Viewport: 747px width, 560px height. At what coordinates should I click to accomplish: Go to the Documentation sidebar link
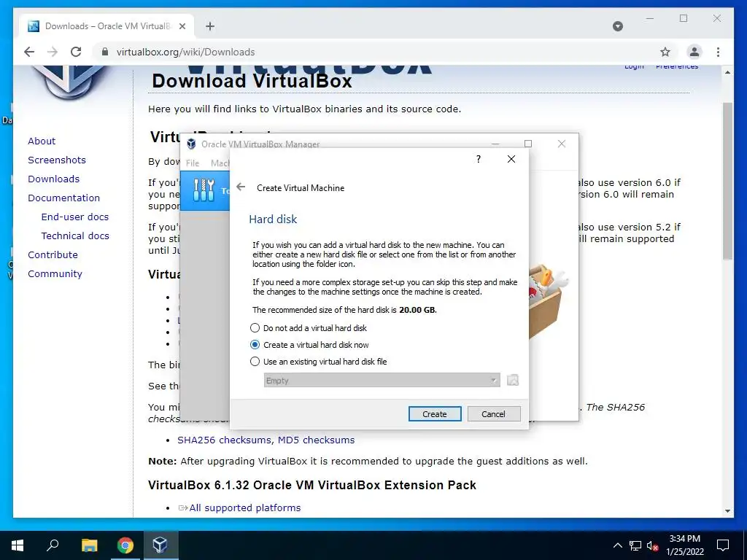pos(64,198)
